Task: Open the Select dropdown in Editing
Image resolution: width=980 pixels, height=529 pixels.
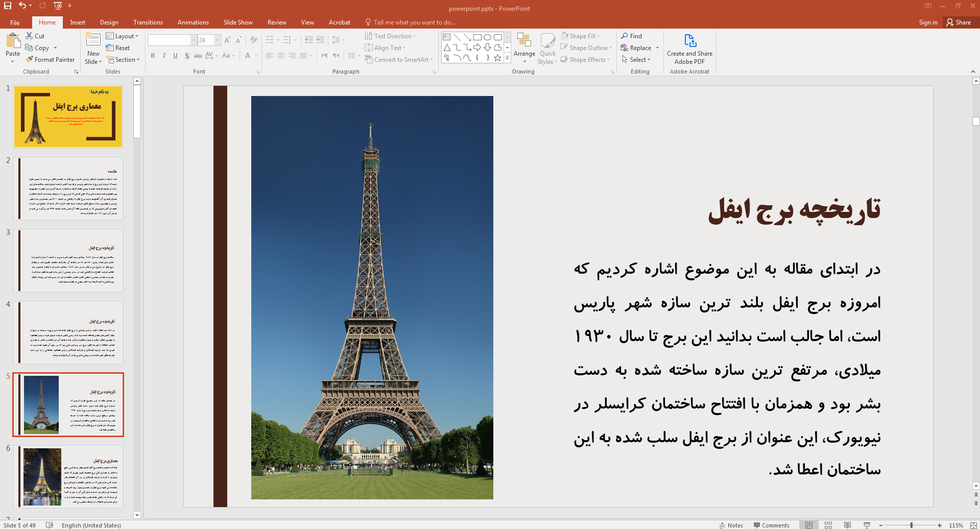Action: (x=636, y=59)
